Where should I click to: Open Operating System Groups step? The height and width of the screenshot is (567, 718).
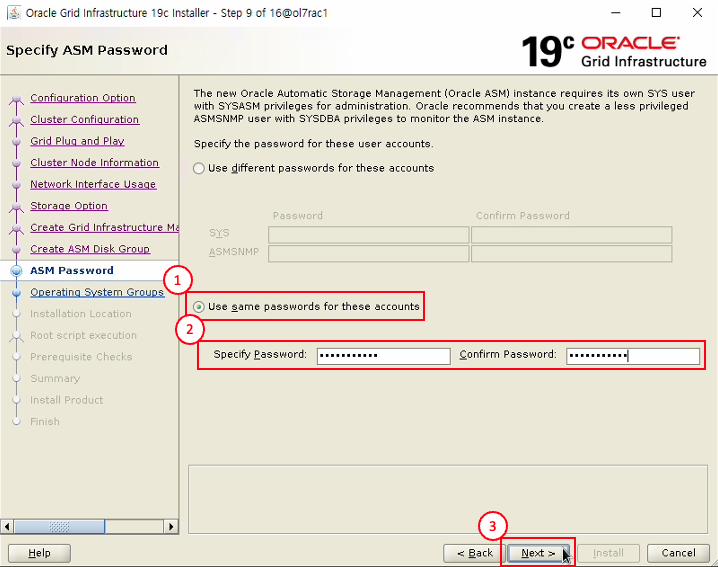click(x=97, y=292)
